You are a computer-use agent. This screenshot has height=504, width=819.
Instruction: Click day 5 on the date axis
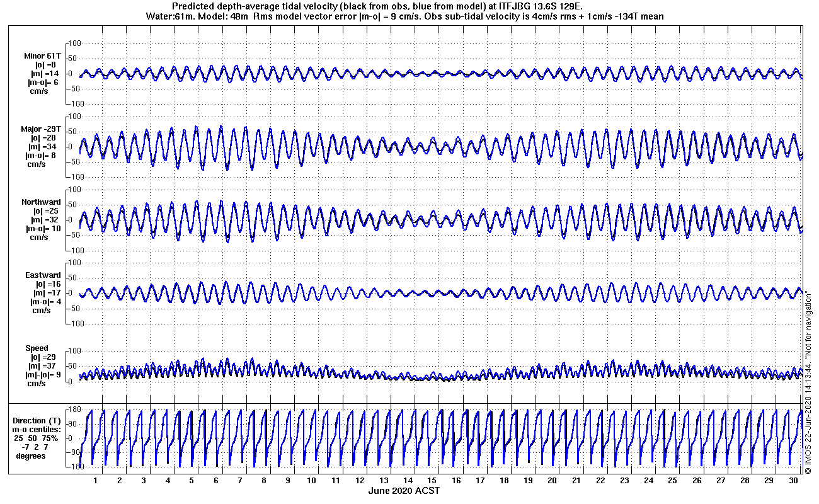click(x=192, y=481)
